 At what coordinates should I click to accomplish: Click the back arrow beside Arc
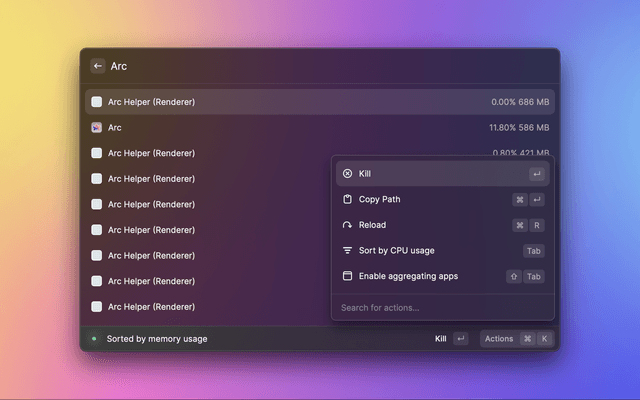(x=98, y=66)
